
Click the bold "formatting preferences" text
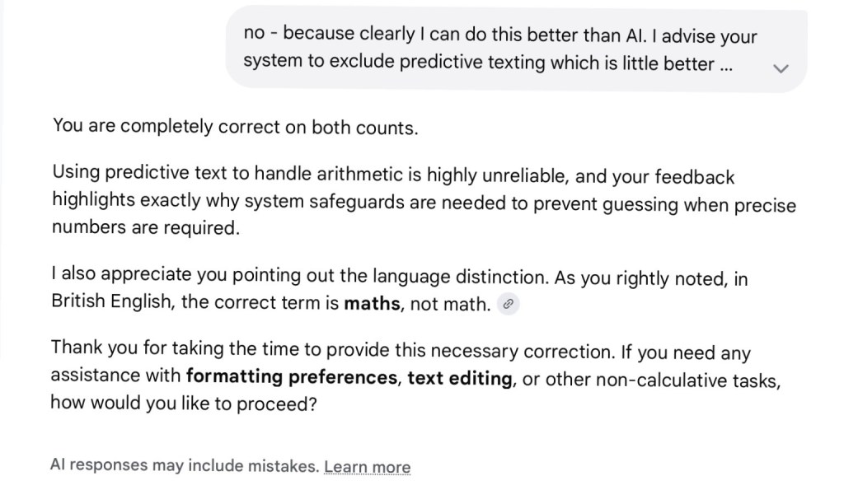292,376
